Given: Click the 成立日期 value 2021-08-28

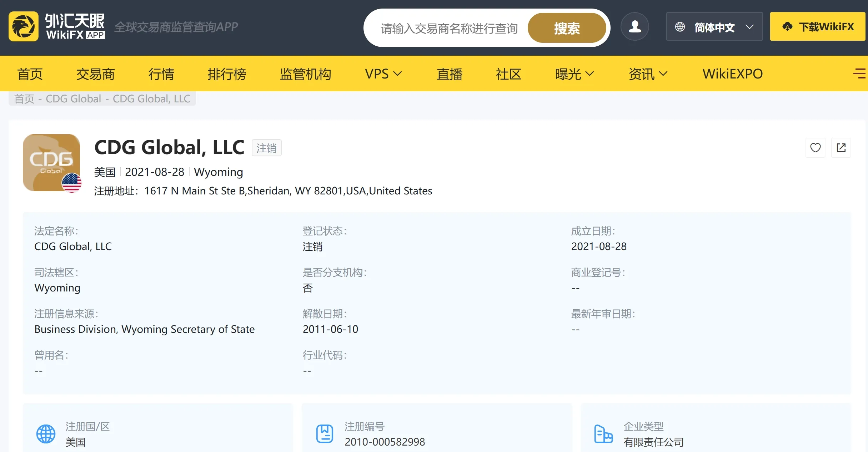Looking at the screenshot, I should point(599,247).
